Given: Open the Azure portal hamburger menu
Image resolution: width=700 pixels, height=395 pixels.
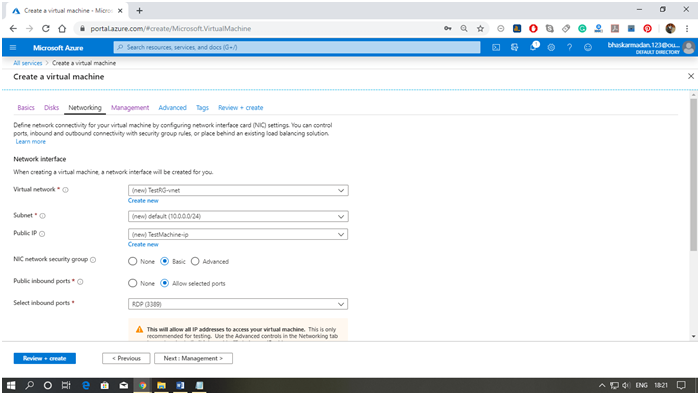Looking at the screenshot, I should point(13,47).
